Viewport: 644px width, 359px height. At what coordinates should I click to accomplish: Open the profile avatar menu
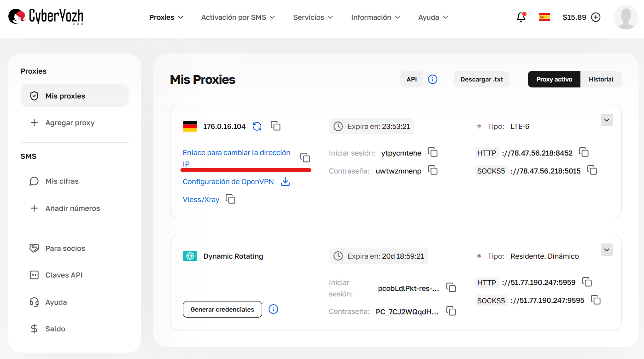pos(626,17)
